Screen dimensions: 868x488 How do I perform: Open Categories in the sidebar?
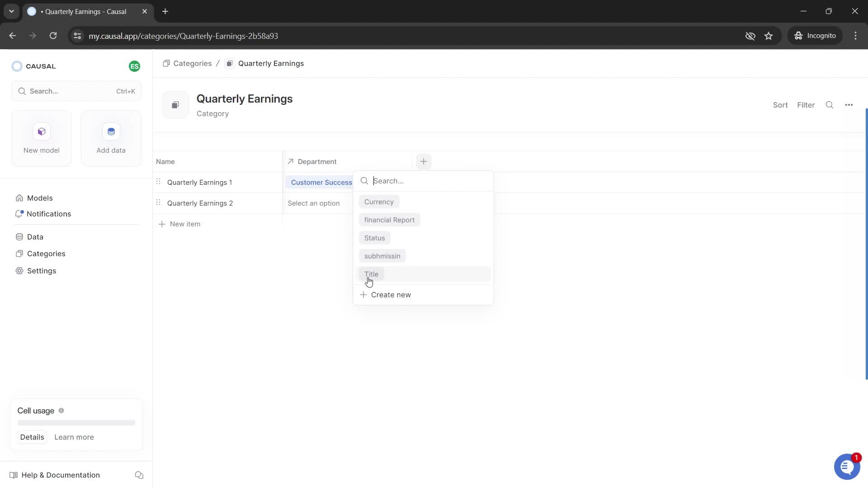point(46,253)
